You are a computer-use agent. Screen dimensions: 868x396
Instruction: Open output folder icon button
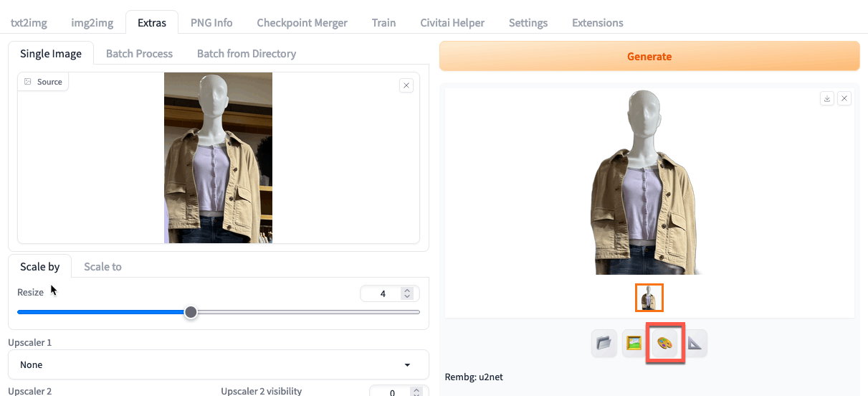(x=604, y=343)
